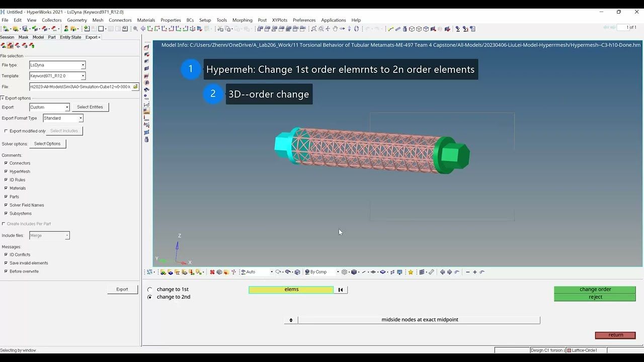Click the yellow star icon in the bottom toolbar

411,272
